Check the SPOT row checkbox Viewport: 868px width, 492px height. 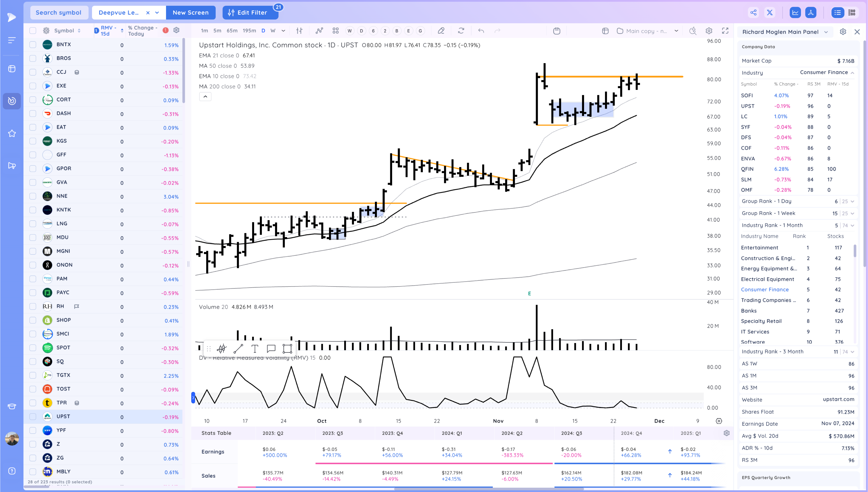pyautogui.click(x=33, y=348)
